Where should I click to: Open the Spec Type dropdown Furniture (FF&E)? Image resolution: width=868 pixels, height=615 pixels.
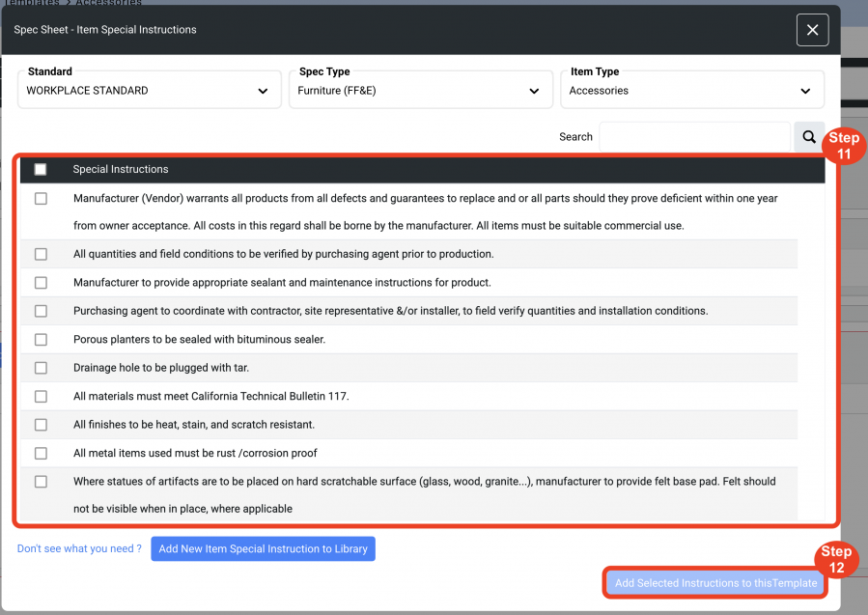pyautogui.click(x=421, y=90)
